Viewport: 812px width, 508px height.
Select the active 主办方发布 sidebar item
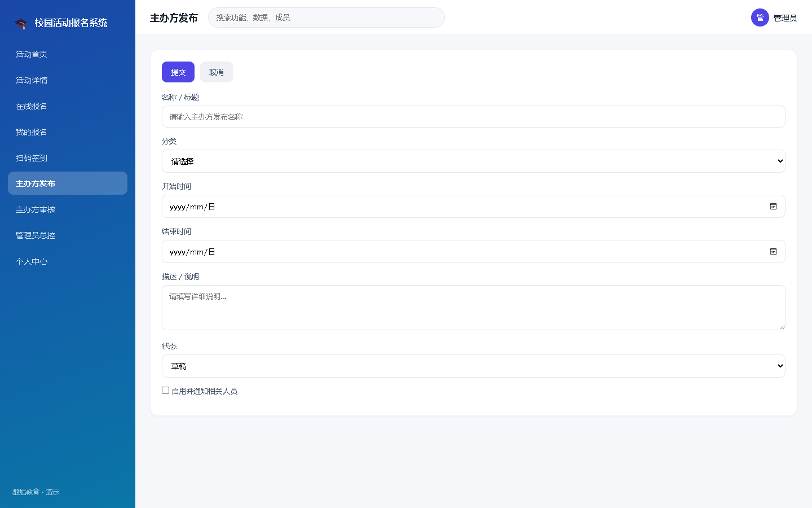(68, 183)
